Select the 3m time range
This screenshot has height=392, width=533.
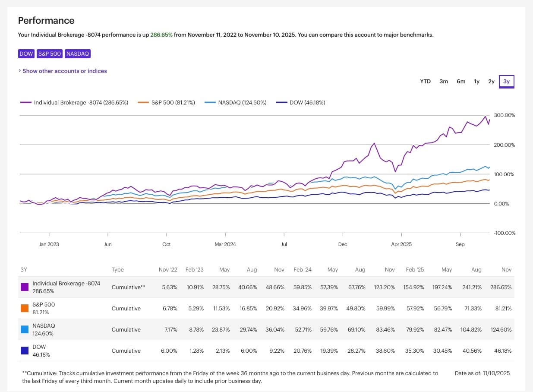(x=444, y=81)
